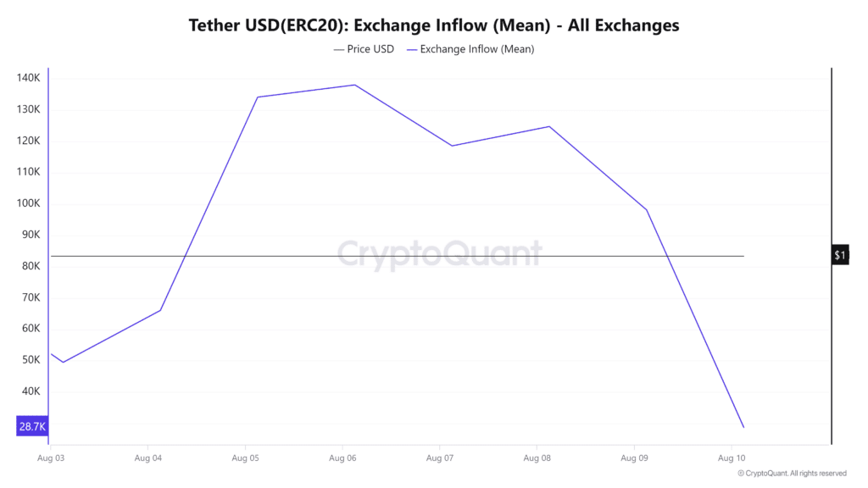Select the Aug 09 date tick
This screenshot has width=868, height=488.
pyautogui.click(x=634, y=458)
